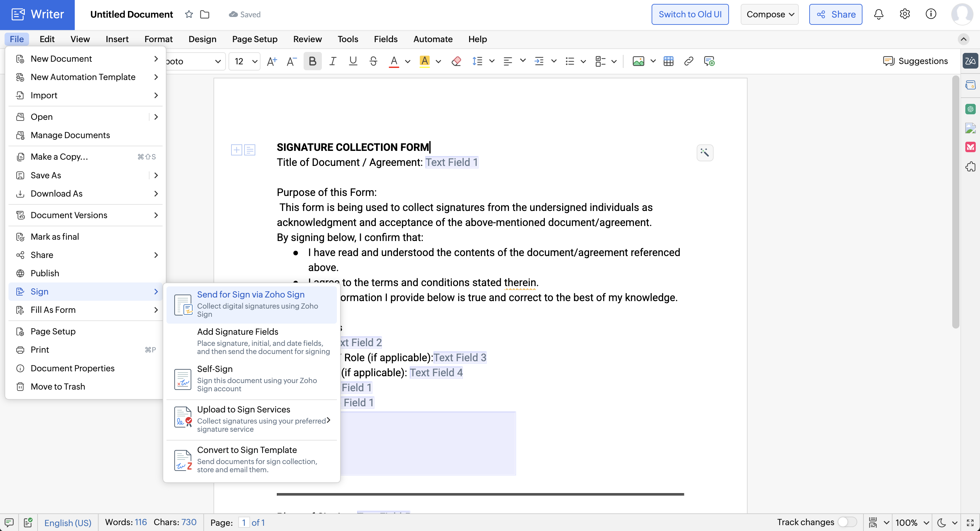Image resolution: width=980 pixels, height=531 pixels.
Task: Open the Page Setup menu bar item
Action: tap(255, 39)
